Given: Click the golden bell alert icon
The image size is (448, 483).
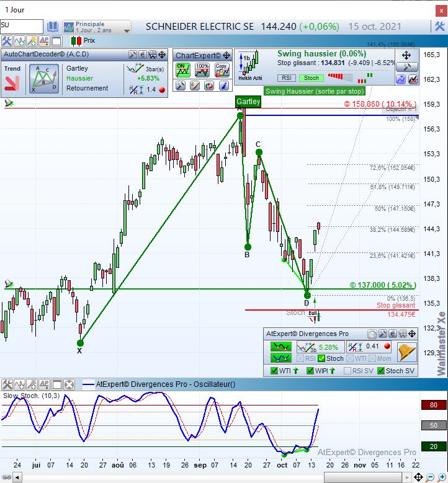Looking at the screenshot, I should [x=406, y=352].
